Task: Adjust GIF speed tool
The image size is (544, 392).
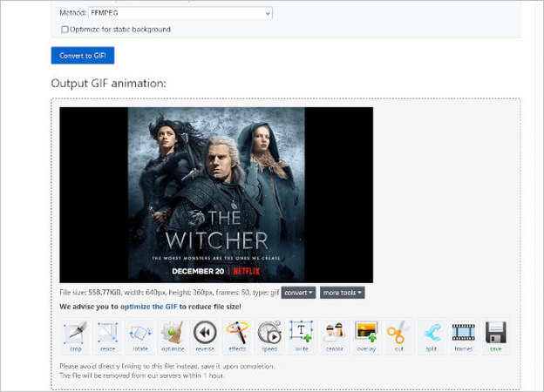Action: click(x=269, y=335)
